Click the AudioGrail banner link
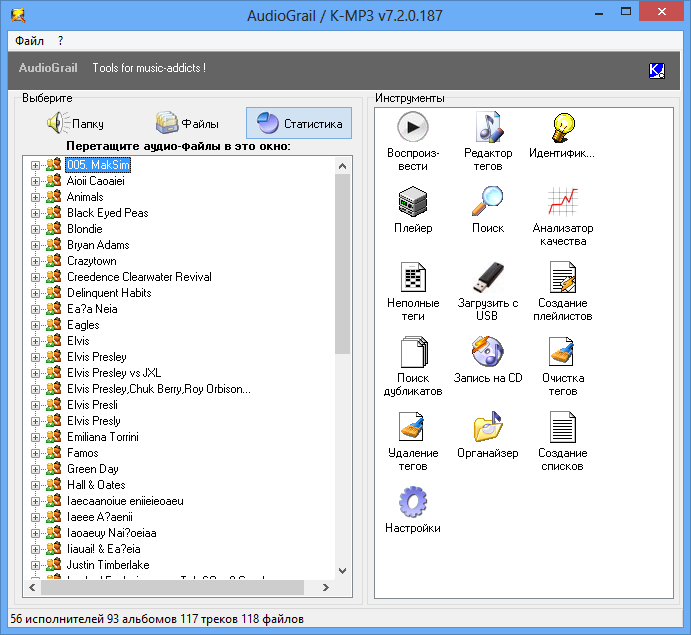Viewport: 691px width, 635px height. point(48,68)
